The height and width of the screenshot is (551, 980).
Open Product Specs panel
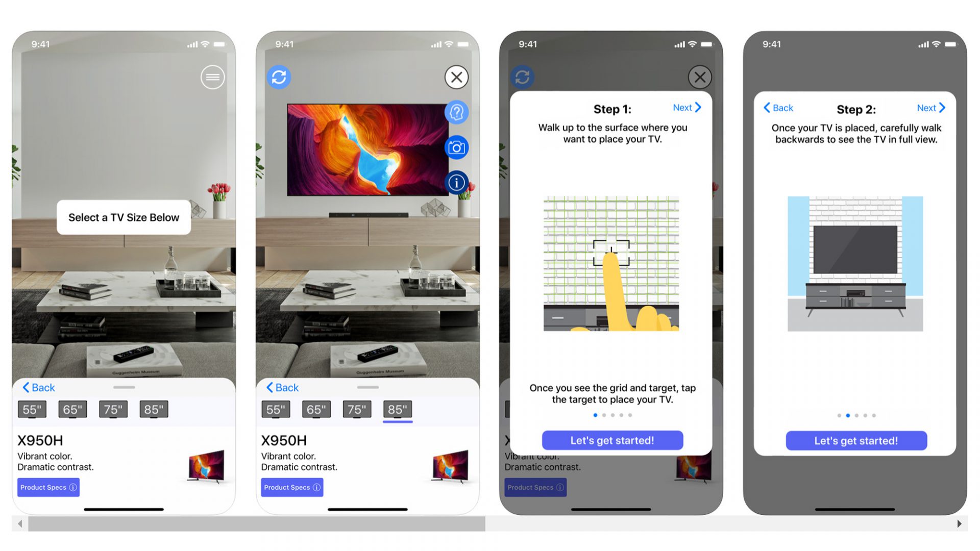point(48,488)
